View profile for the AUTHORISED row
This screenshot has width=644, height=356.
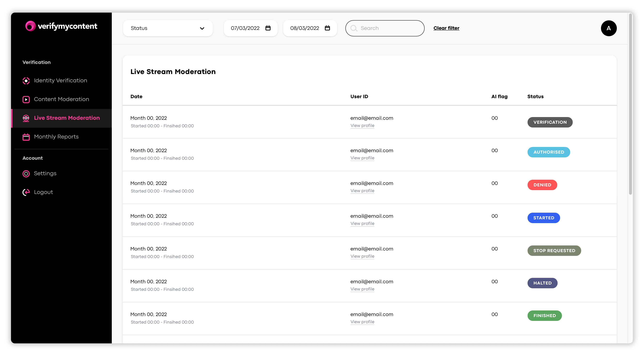[362, 158]
